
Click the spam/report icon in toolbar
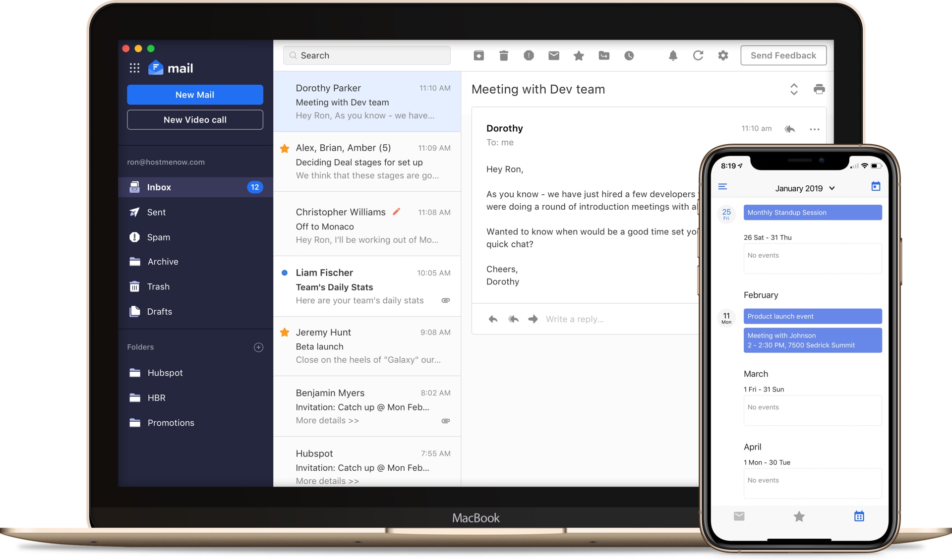[530, 56]
